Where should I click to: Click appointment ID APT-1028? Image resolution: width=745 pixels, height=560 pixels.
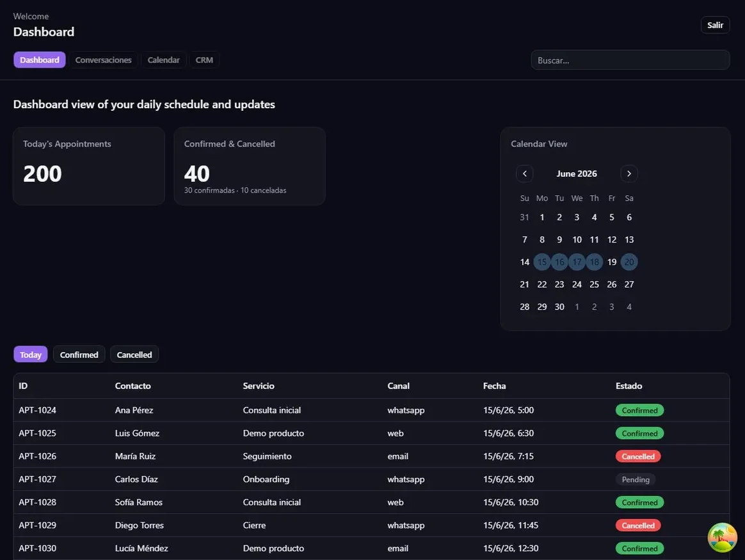coord(38,502)
